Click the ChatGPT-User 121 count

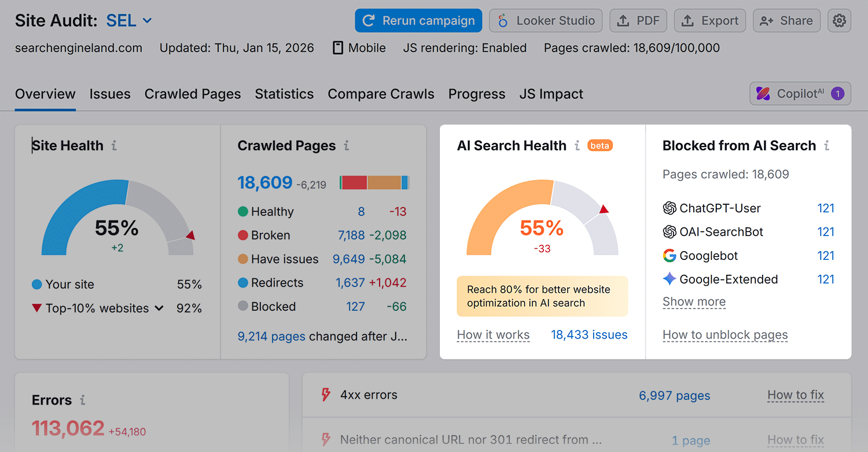click(x=826, y=208)
